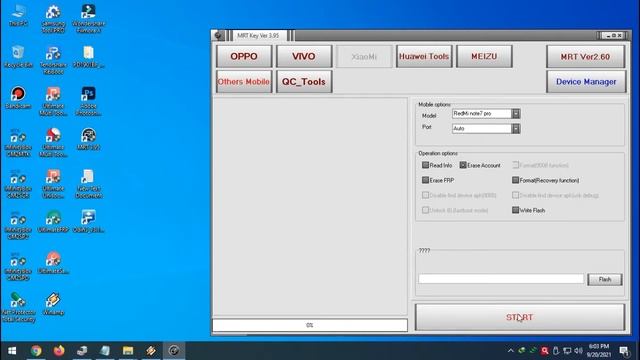Open the QC_Tools section
Image resolution: width=640 pixels, height=360 pixels.
304,82
